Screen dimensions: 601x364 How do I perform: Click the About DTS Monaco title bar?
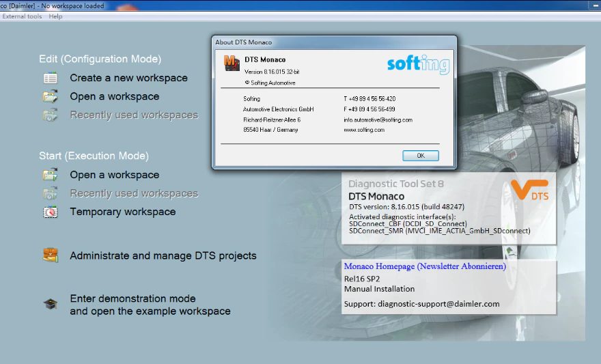(x=334, y=42)
